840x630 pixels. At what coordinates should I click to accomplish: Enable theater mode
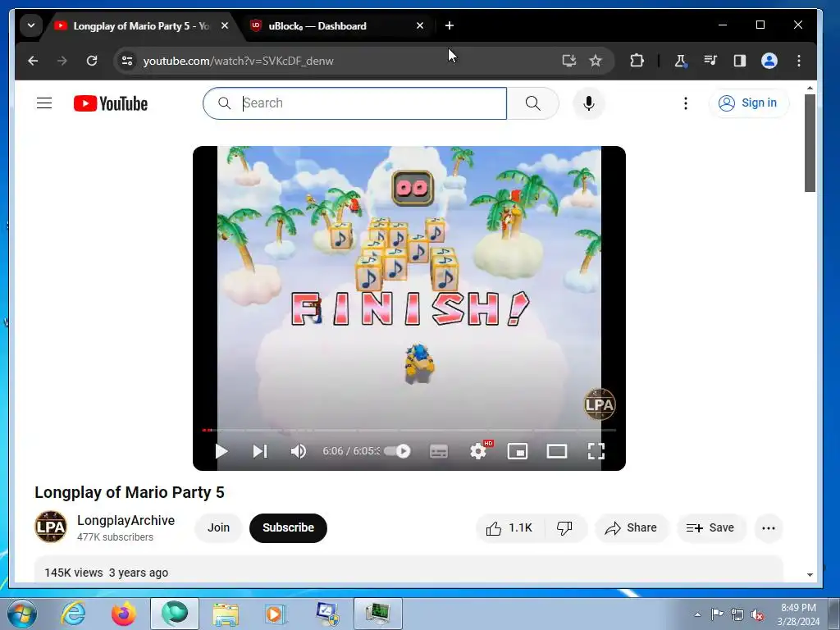[x=557, y=451]
